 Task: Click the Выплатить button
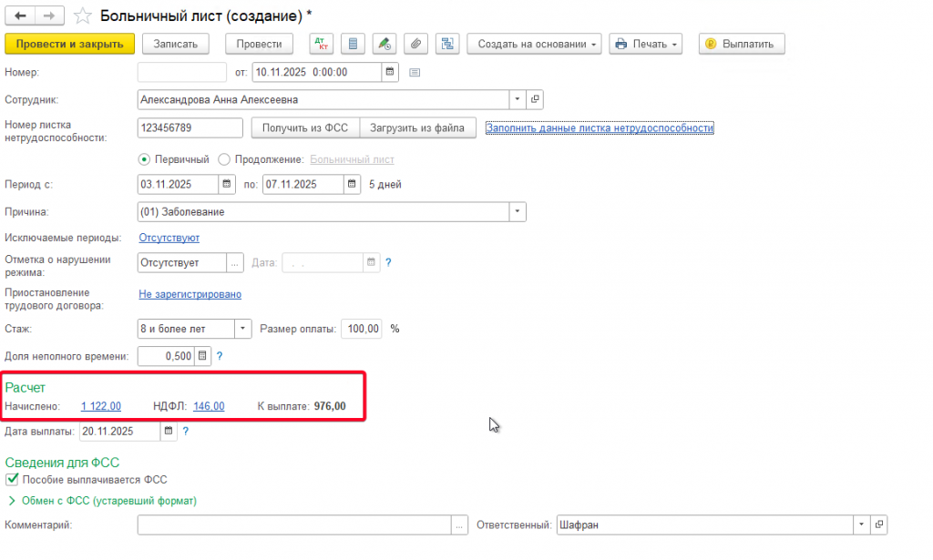click(742, 44)
